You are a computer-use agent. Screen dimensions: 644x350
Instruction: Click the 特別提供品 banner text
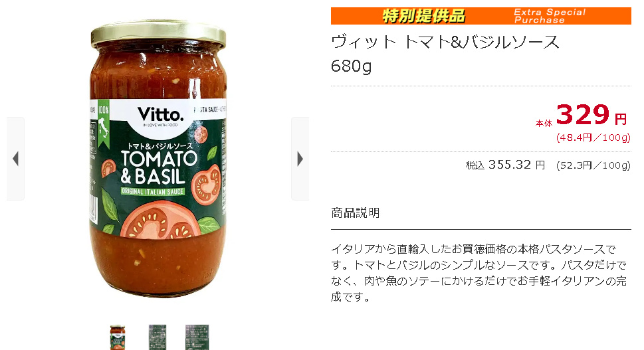tap(424, 16)
